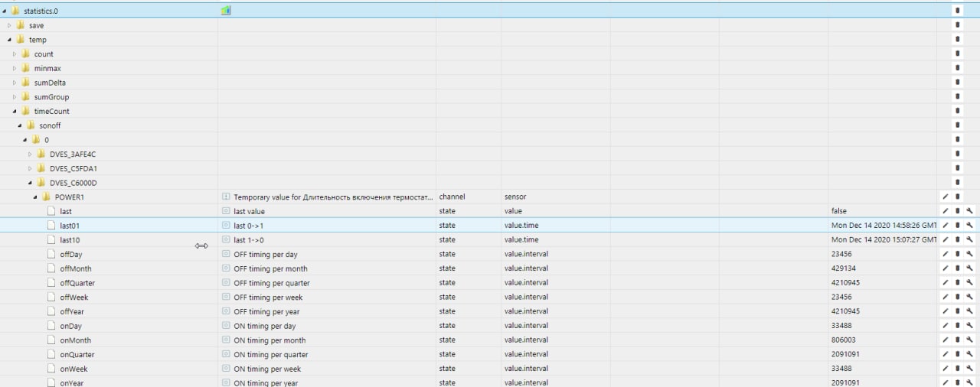Delete the DVES_C5FDA1 folder
The width and height of the screenshot is (980, 387).
pos(957,168)
